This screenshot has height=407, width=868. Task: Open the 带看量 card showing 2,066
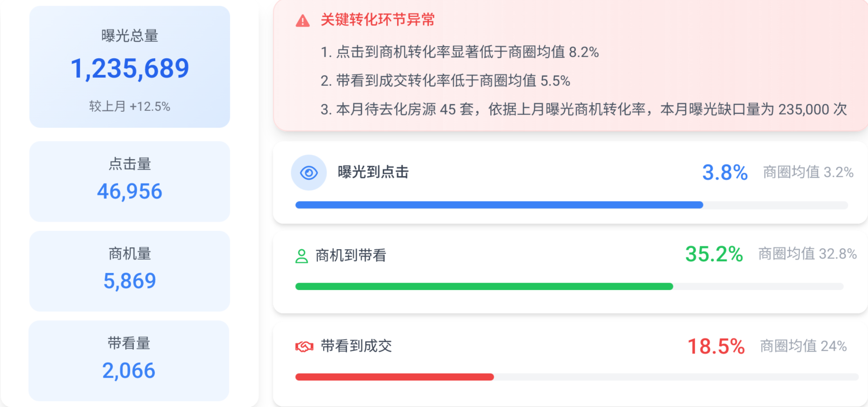pyautogui.click(x=129, y=360)
